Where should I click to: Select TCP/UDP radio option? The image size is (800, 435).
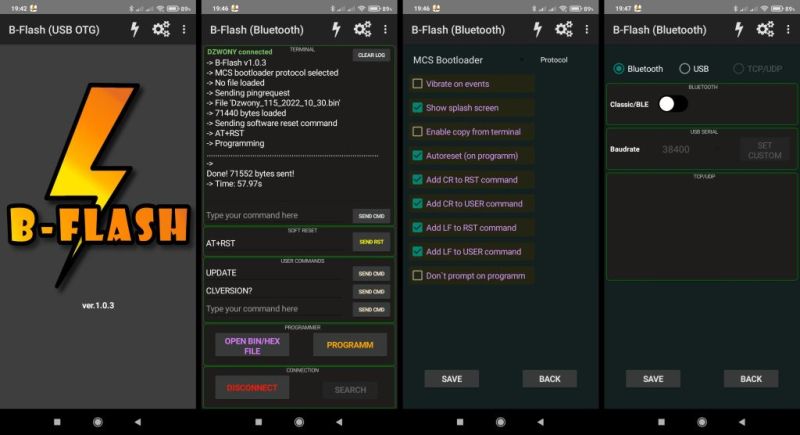coord(738,68)
